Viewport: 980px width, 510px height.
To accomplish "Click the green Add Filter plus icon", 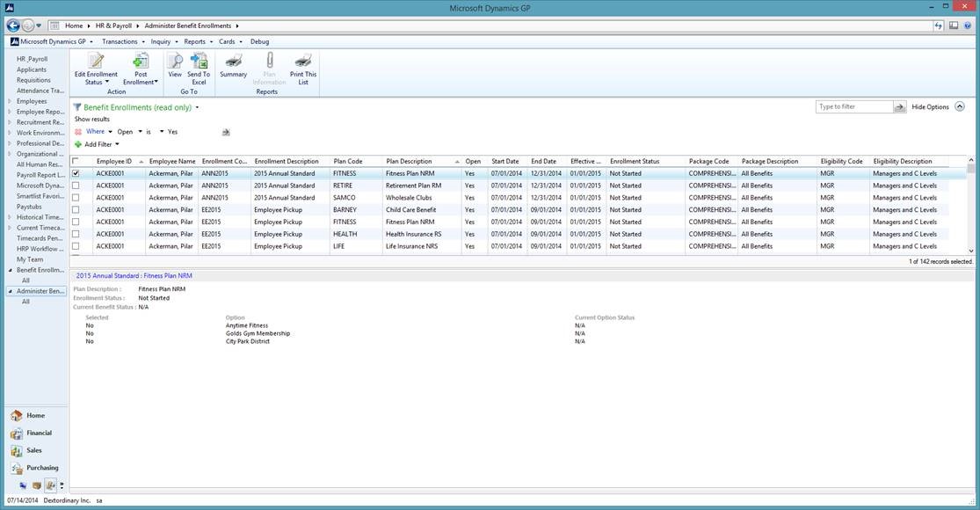I will point(78,144).
